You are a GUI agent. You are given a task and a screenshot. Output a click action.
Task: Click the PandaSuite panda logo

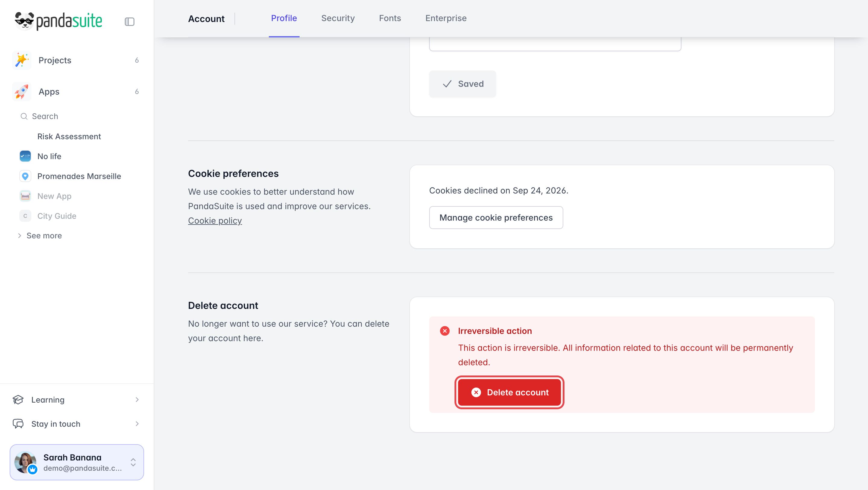click(58, 21)
